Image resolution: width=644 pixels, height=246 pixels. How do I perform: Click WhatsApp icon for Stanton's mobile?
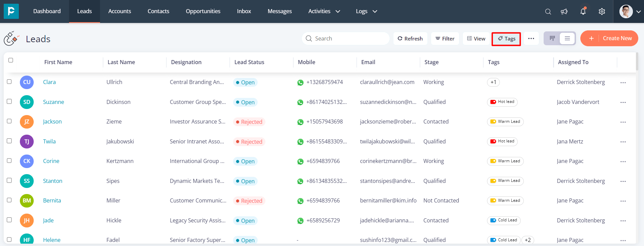300,181
